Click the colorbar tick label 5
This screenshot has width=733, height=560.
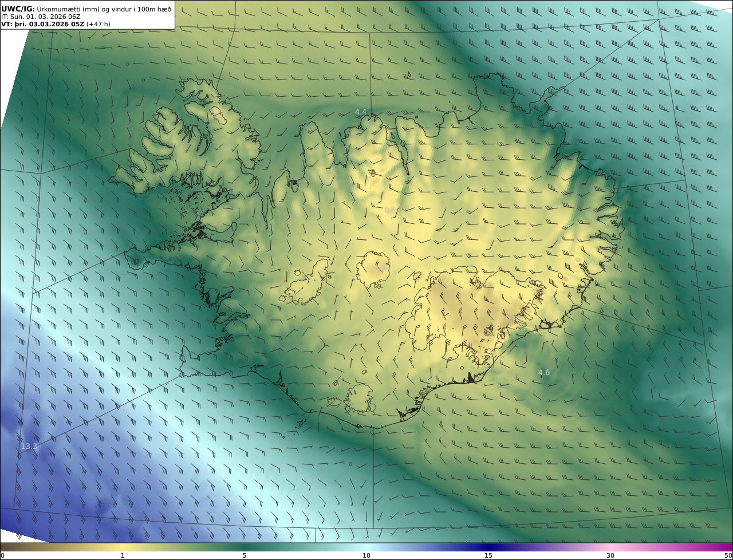245,555
